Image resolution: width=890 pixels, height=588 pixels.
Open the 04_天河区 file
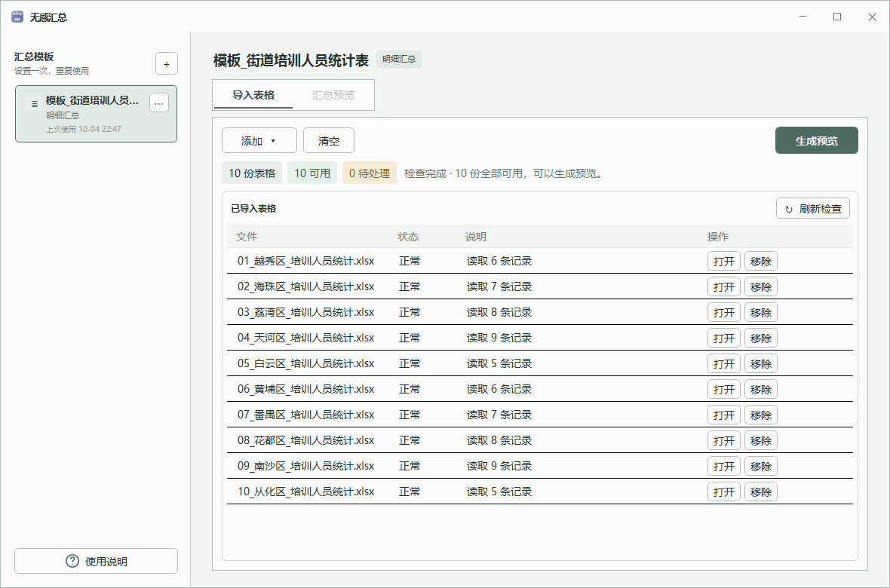724,338
